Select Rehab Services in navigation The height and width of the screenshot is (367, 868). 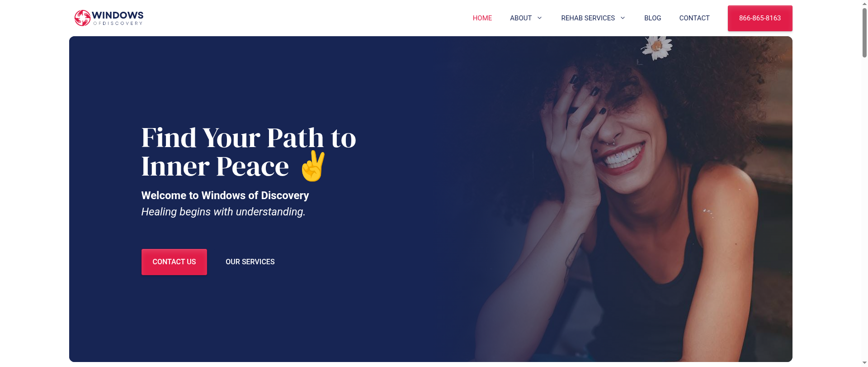pyautogui.click(x=588, y=18)
